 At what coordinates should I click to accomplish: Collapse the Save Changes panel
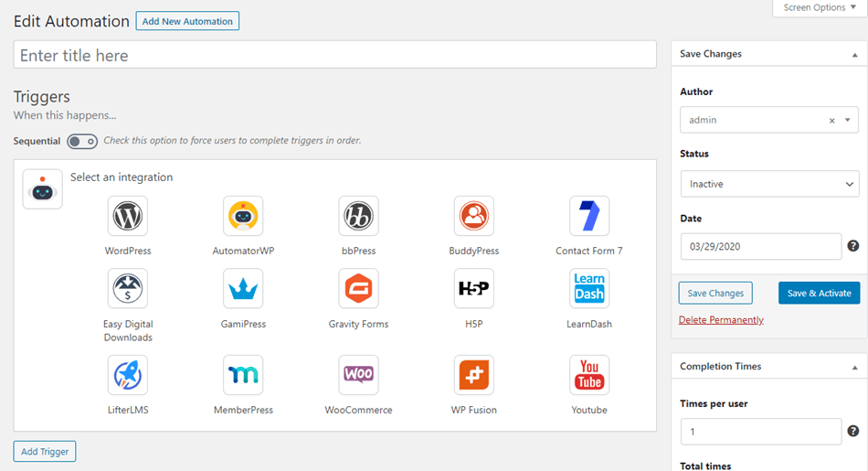click(854, 54)
